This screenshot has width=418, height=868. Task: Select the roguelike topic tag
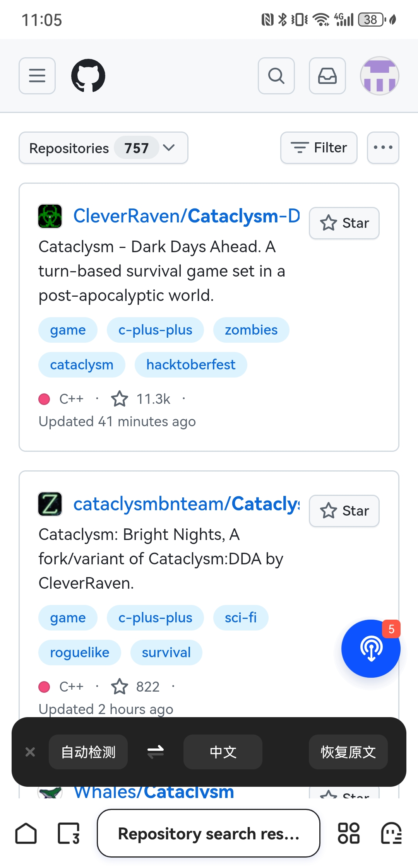pyautogui.click(x=80, y=653)
